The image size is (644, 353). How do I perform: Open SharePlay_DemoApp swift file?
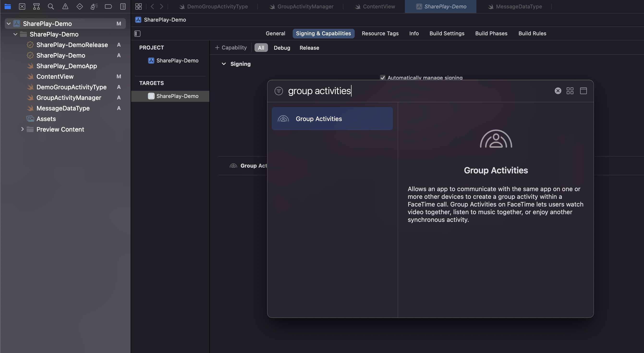pyautogui.click(x=67, y=66)
